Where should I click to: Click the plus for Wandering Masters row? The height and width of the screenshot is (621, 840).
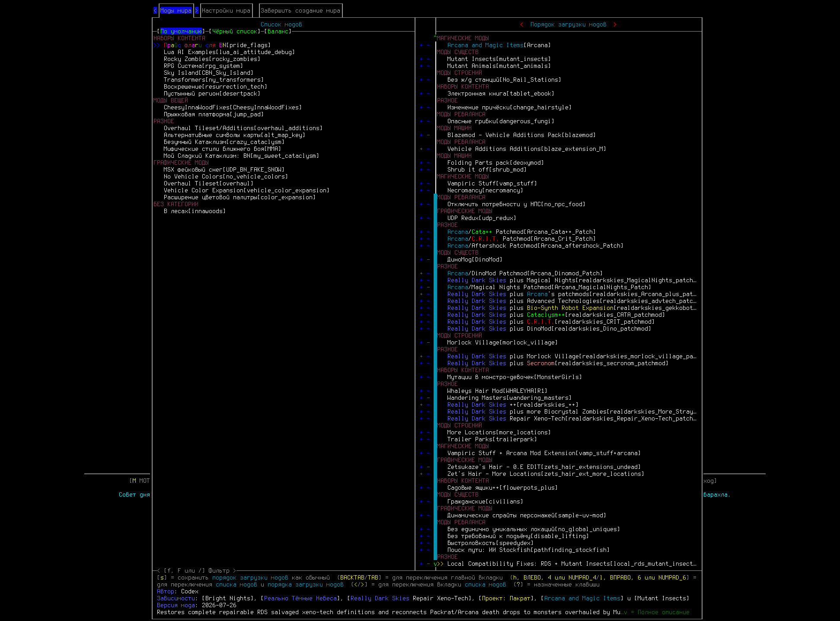coord(422,398)
